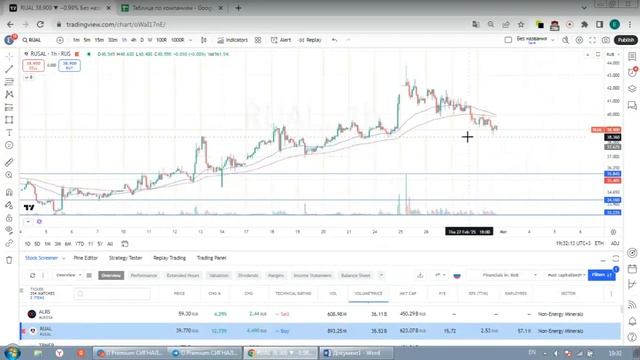Hide all drawings with the eye icon
Screen dimensions: 640x360
[9, 231]
